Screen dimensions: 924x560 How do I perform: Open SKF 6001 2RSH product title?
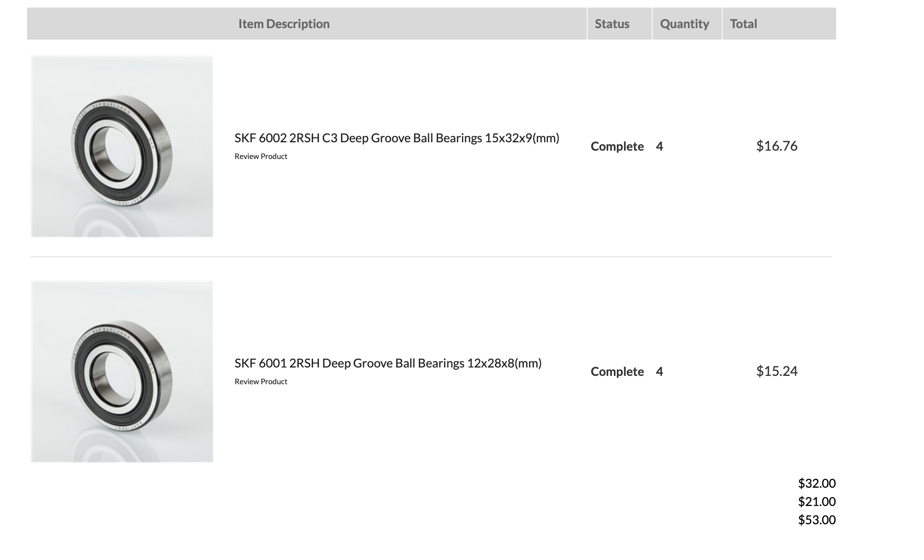coord(388,363)
